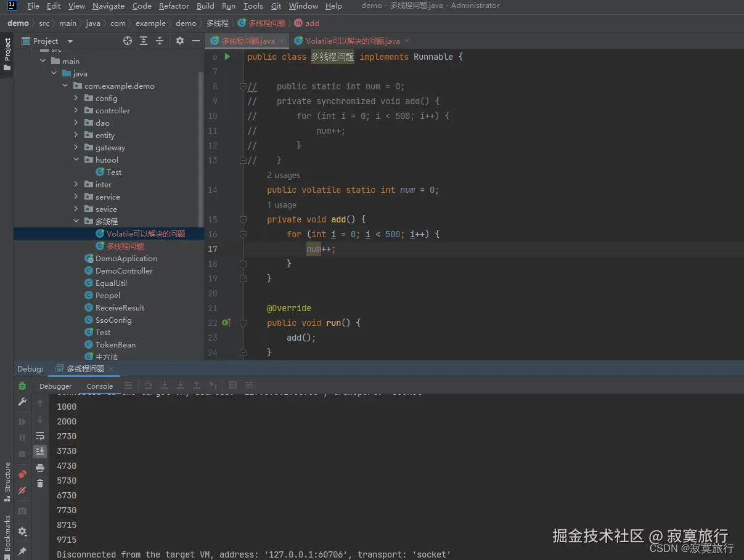Click the thread dump camera icon
744x560 pixels.
coord(22,511)
